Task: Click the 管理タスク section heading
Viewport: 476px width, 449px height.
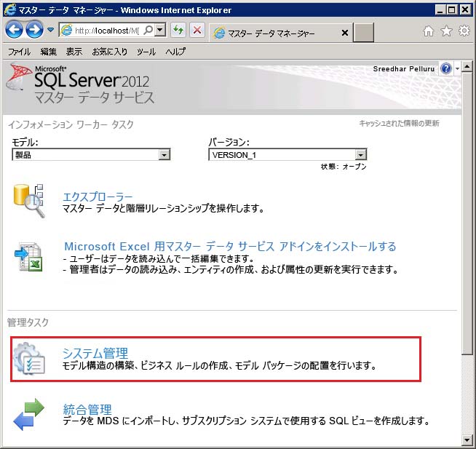Action: [x=28, y=322]
